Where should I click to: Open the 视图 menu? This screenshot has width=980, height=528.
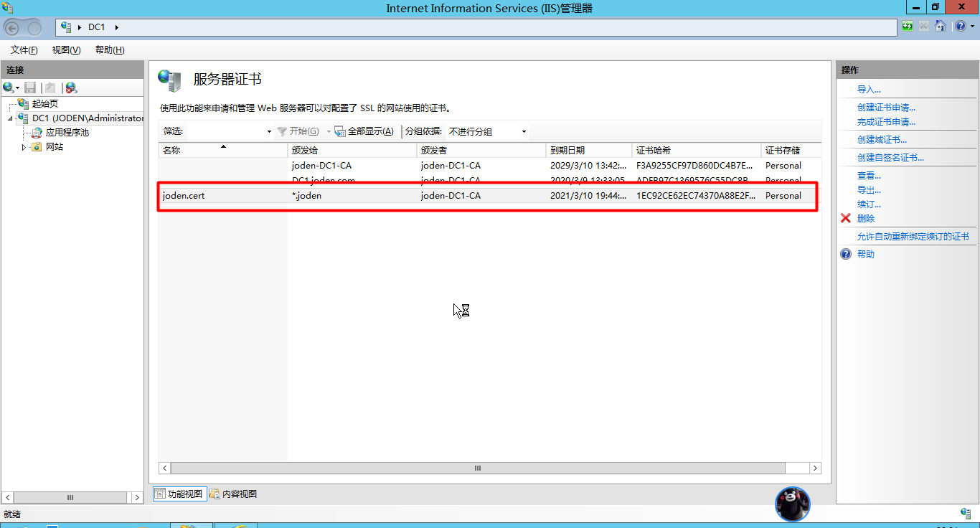66,50
